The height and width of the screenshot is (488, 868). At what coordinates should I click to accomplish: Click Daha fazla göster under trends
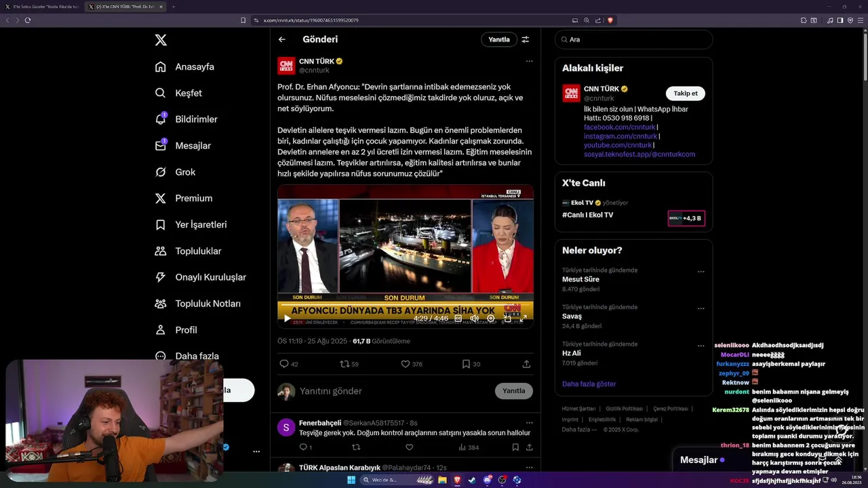tap(589, 384)
